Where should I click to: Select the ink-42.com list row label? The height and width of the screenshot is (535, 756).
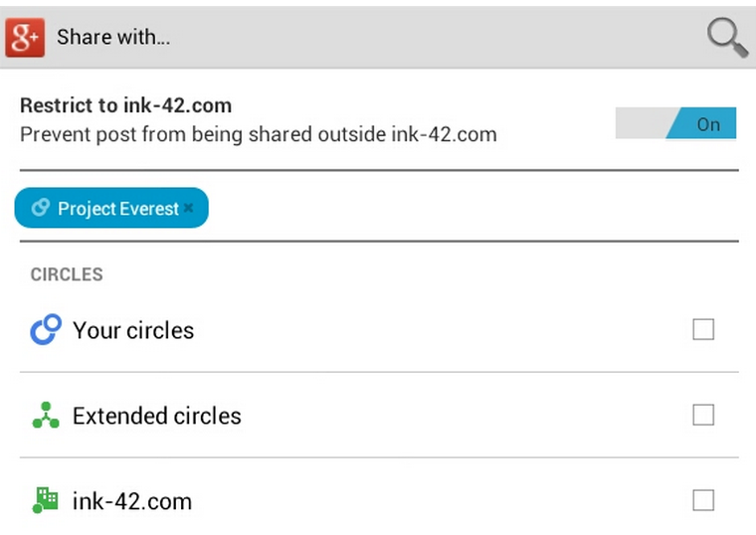(132, 501)
